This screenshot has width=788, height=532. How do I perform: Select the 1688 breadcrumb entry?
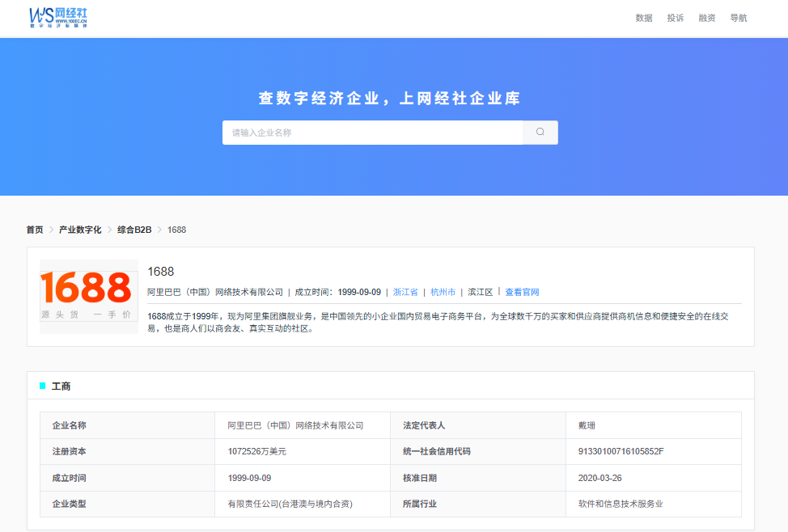click(176, 230)
